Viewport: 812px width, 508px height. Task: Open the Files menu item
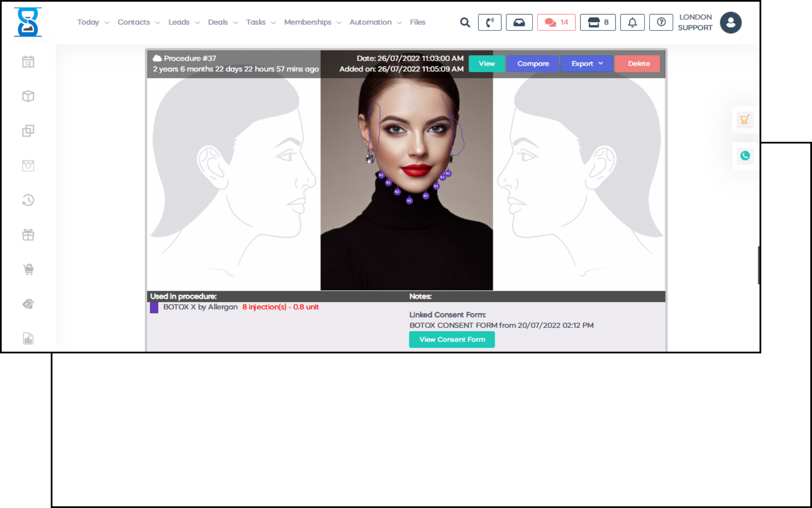[x=417, y=22]
